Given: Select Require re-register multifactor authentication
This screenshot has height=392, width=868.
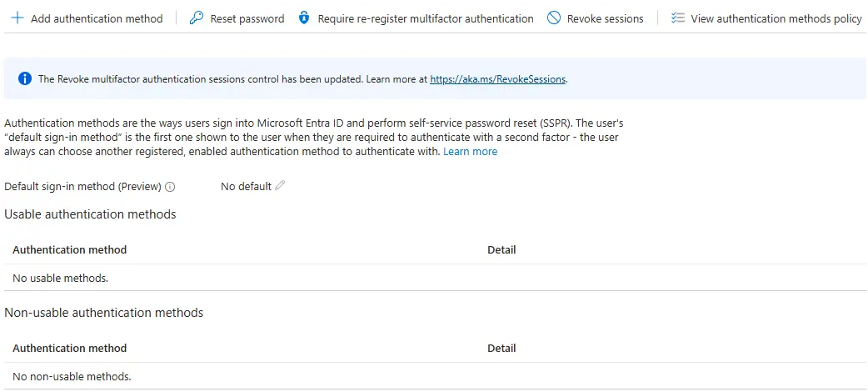Looking at the screenshot, I should 416,18.
